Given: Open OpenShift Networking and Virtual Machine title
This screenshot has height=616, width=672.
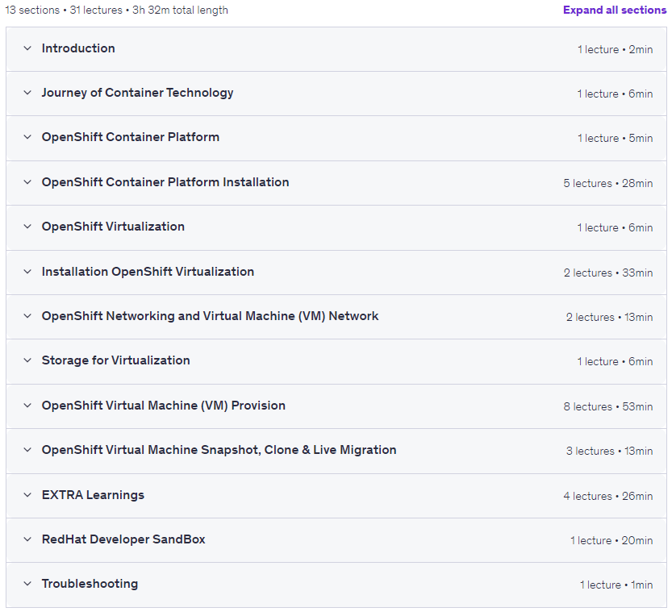Looking at the screenshot, I should [210, 316].
